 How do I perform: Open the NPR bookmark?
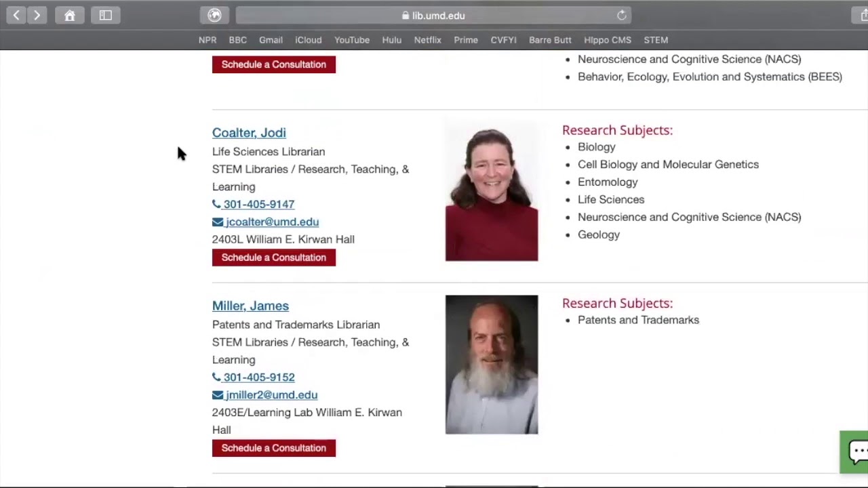coord(208,40)
